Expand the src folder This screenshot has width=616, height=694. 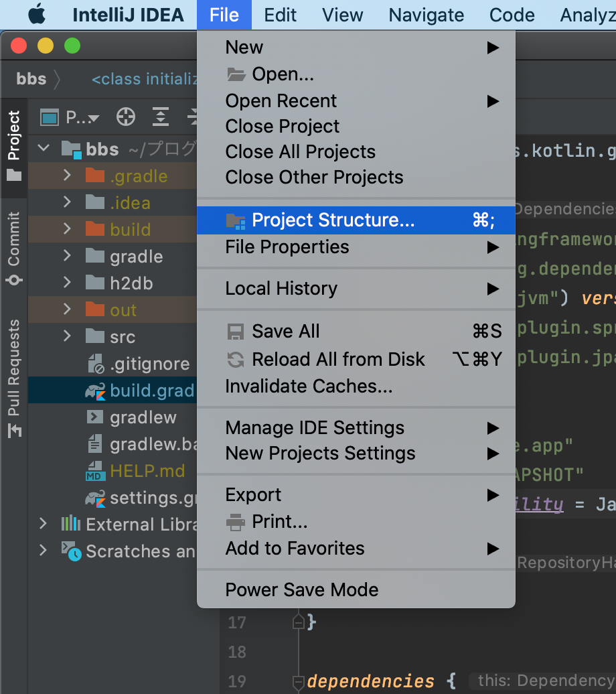coord(67,336)
